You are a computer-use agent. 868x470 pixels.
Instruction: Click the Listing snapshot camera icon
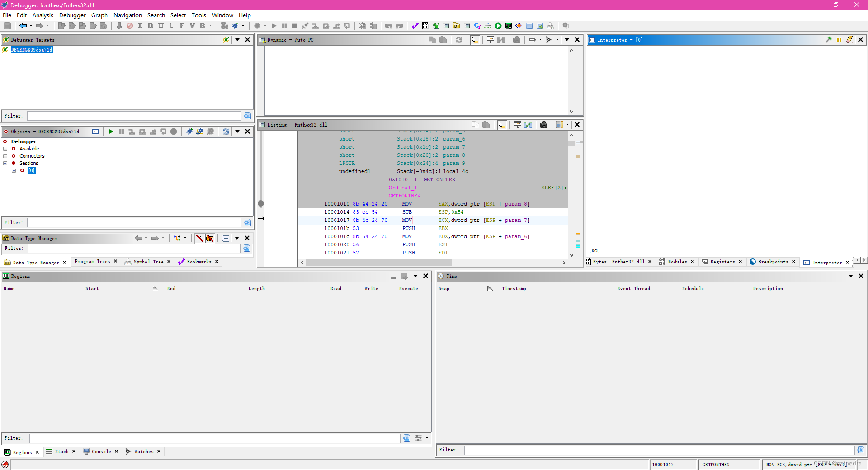pos(544,125)
